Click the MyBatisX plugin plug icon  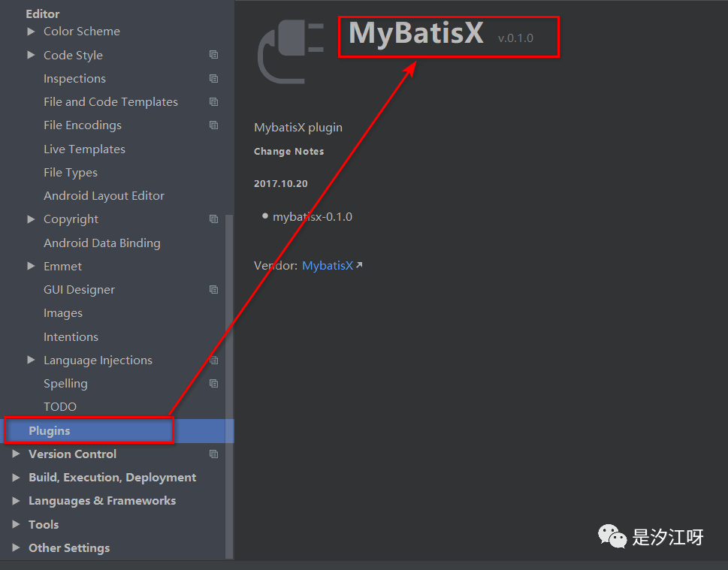pos(291,51)
